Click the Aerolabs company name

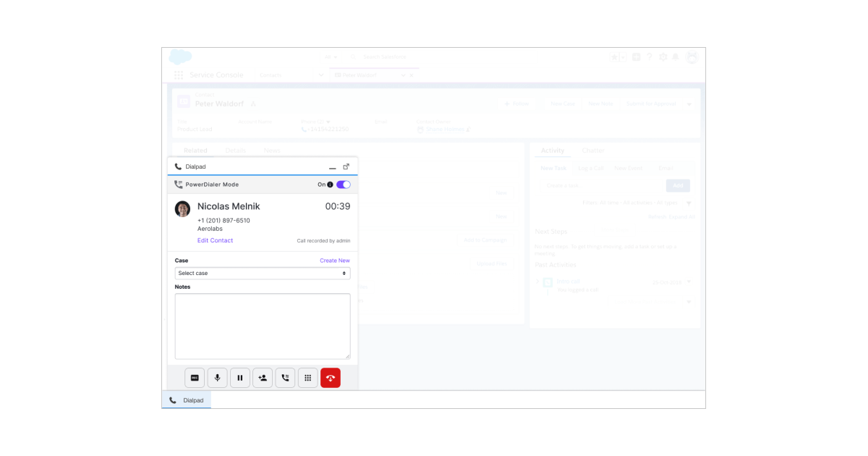pyautogui.click(x=210, y=229)
